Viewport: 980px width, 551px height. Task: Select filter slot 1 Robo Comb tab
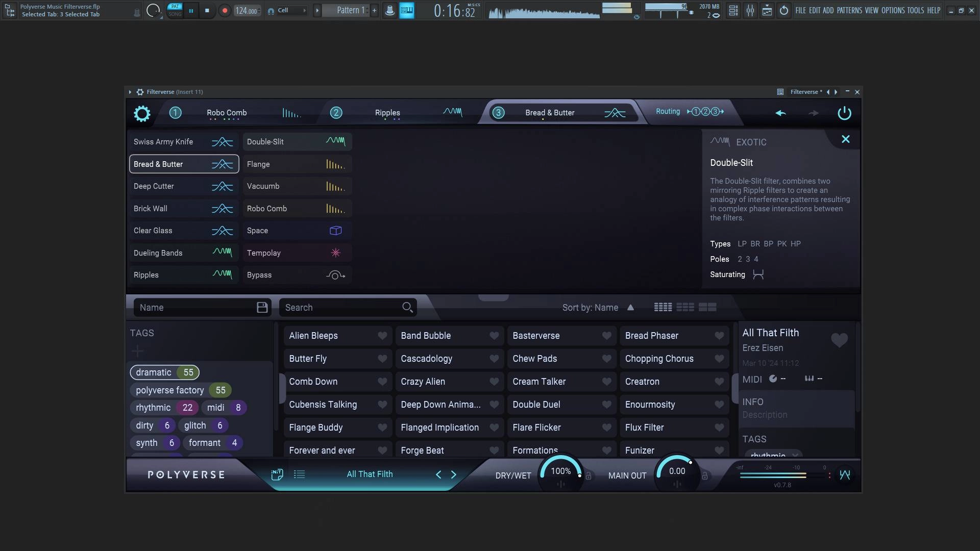pyautogui.click(x=237, y=113)
